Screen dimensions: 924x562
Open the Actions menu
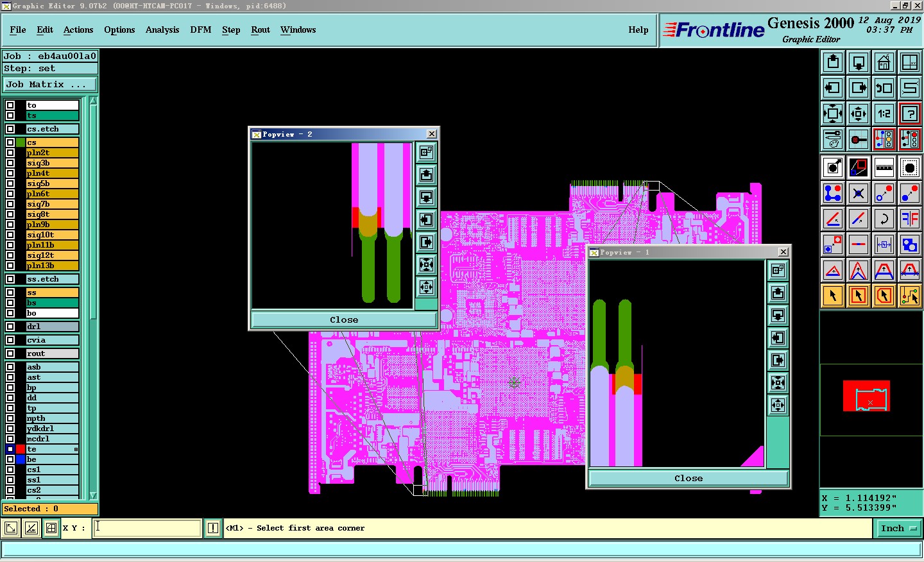pyautogui.click(x=78, y=30)
